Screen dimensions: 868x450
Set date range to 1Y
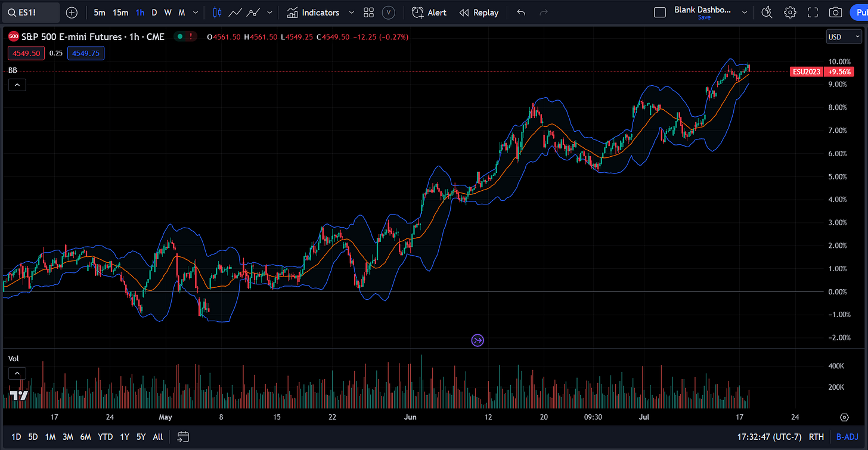click(x=125, y=437)
